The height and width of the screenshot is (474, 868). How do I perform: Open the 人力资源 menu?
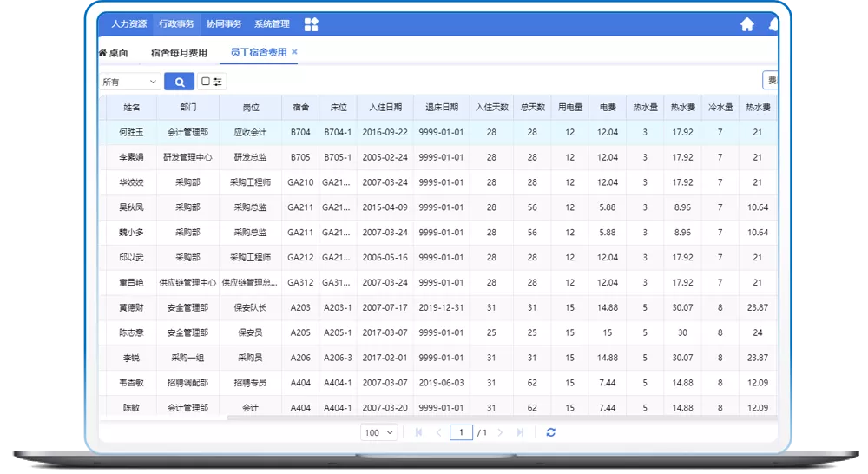click(x=128, y=23)
